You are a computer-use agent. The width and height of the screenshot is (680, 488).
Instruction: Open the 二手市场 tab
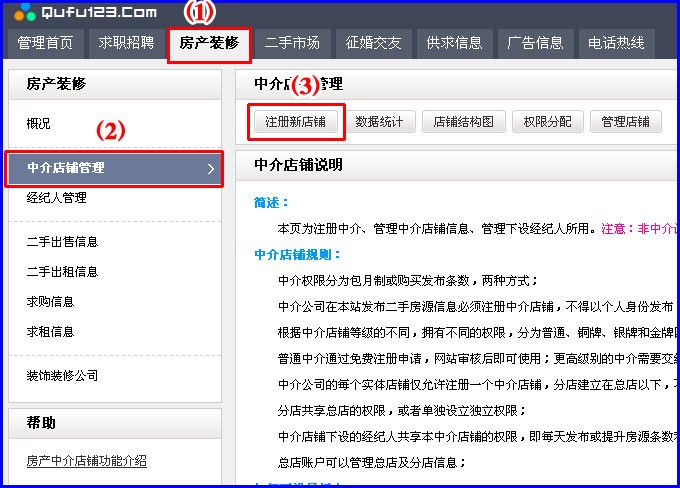(x=292, y=43)
